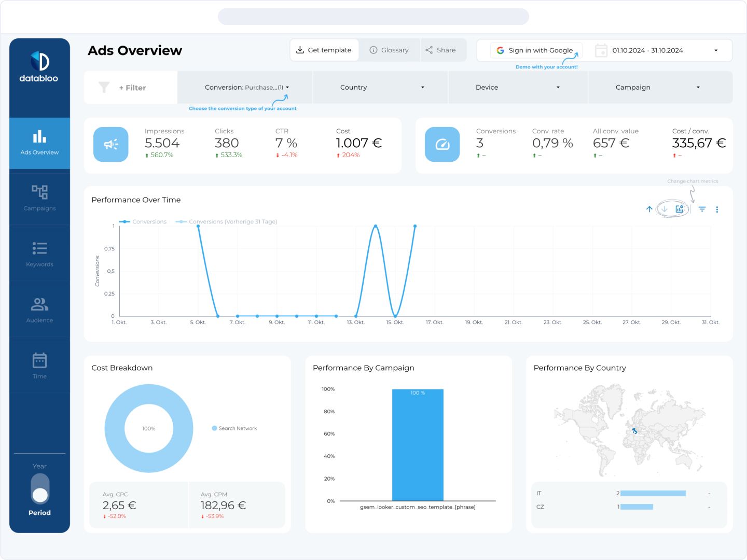The height and width of the screenshot is (560, 747).
Task: Open the chart options three-dot menu
Action: [x=717, y=209]
